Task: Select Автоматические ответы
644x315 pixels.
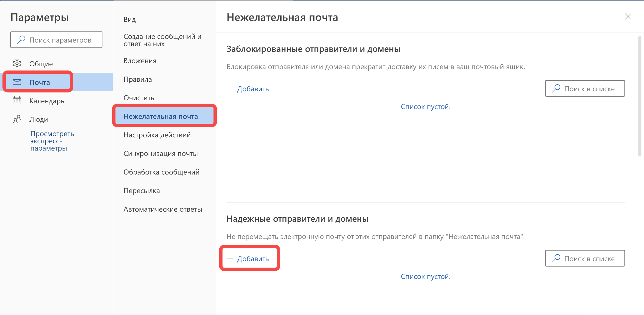Action: [163, 209]
